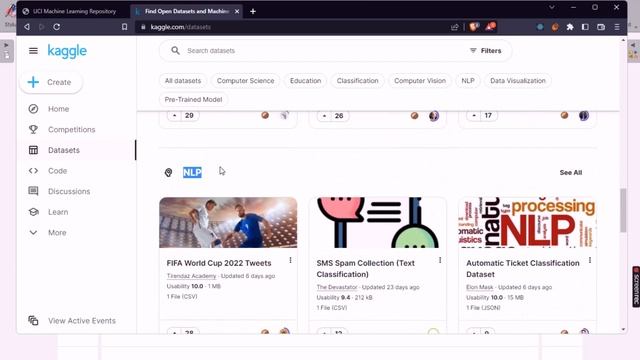This screenshot has height=360, width=640.
Task: Open SMS Spam Collection dataset title
Action: coord(366,269)
